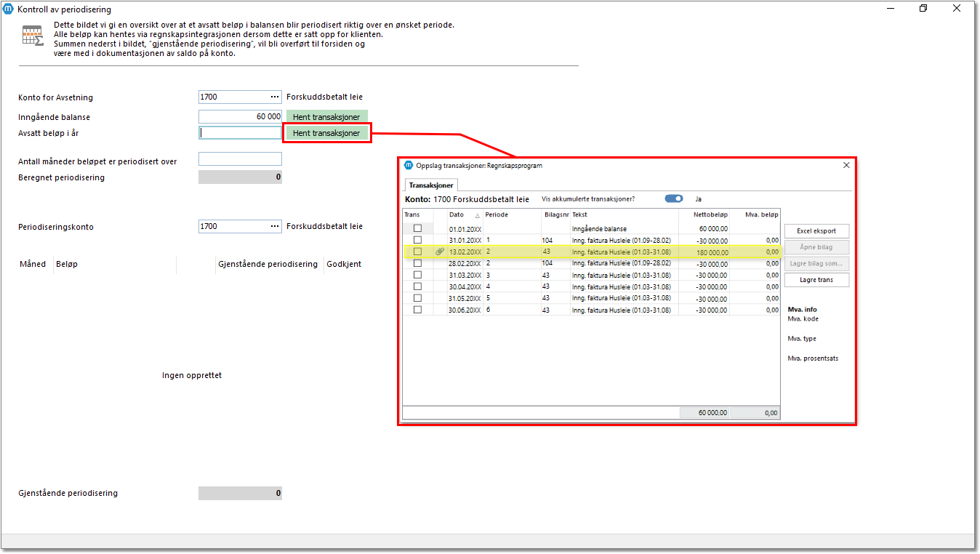Click the Beregnet periodisering value field
The image size is (980, 554).
coord(240,177)
